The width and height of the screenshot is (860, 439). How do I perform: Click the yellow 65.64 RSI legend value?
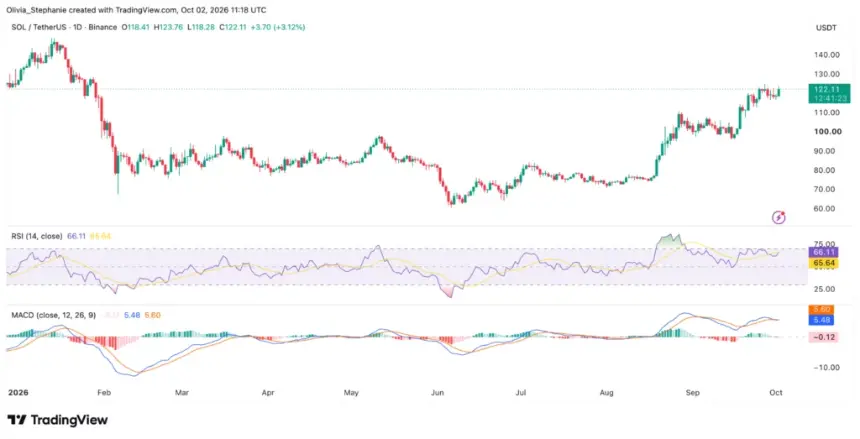tap(100, 236)
